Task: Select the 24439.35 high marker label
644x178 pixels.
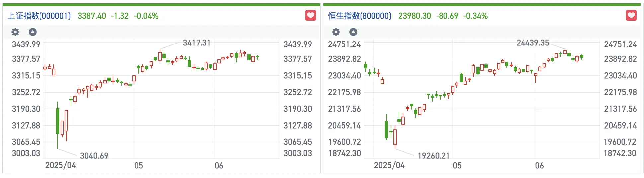Action: 533,43
